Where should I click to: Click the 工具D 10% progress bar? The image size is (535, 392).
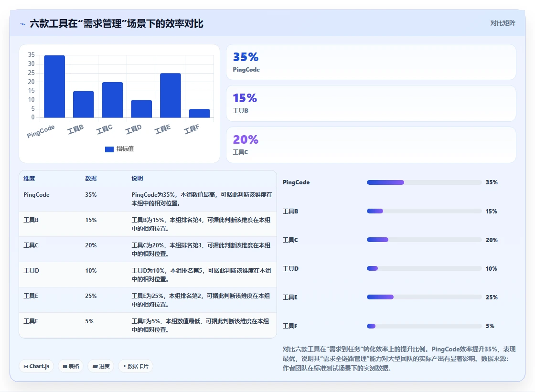coord(424,268)
